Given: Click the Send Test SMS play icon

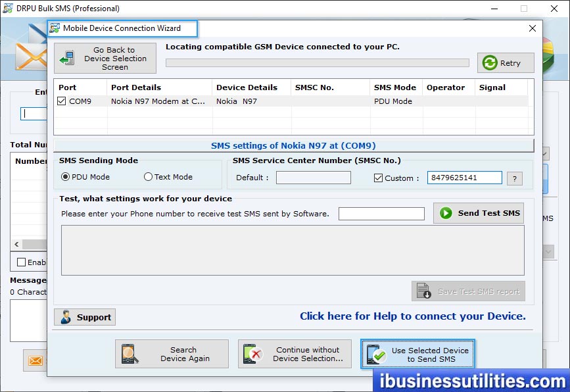Looking at the screenshot, I should (x=446, y=213).
